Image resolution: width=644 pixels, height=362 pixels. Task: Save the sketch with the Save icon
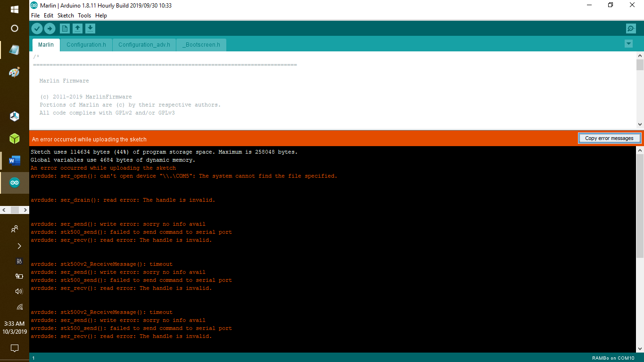(x=90, y=29)
